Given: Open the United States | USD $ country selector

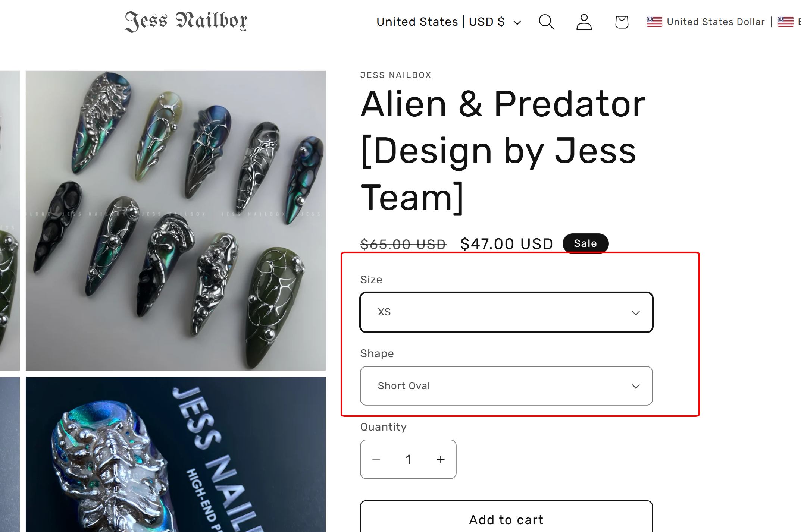Looking at the screenshot, I should pyautogui.click(x=448, y=22).
